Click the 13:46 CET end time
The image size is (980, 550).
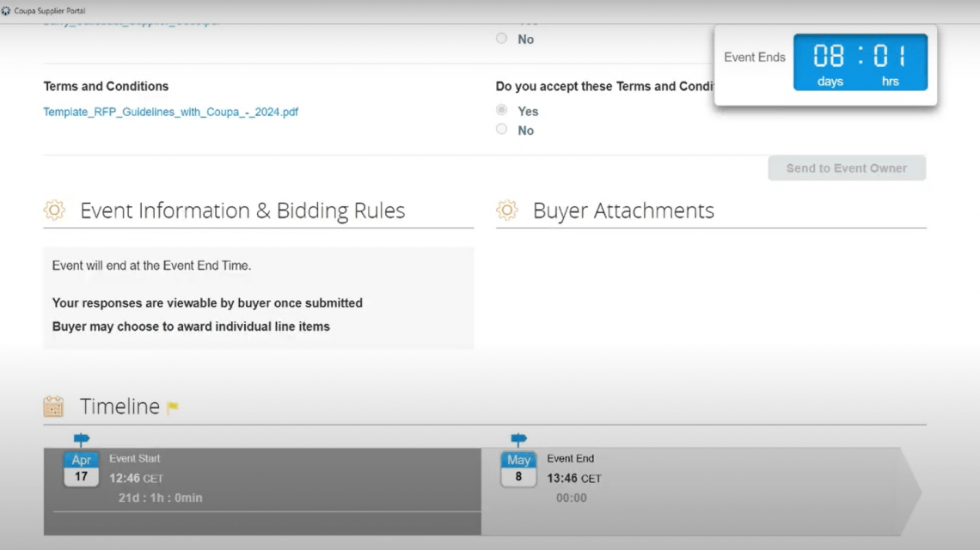(x=574, y=478)
